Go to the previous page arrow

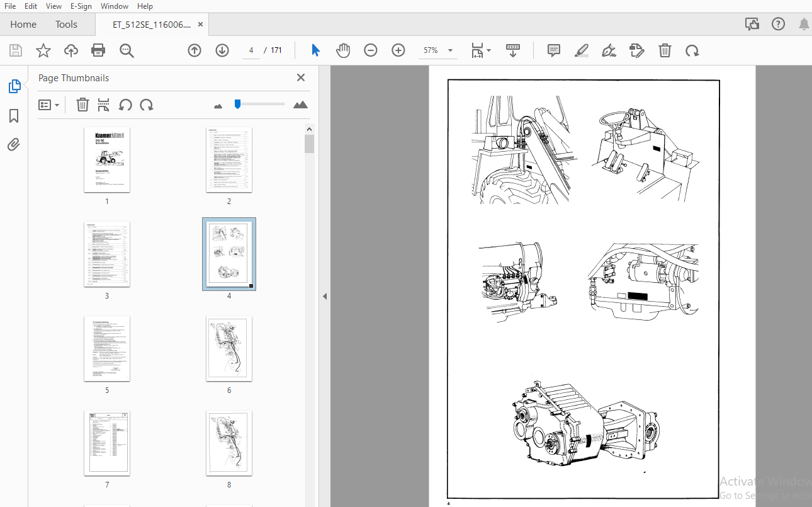195,50
